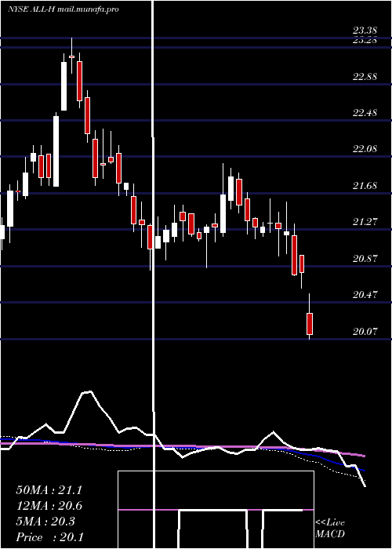This screenshot has width=392, height=549.
Task: Click the 20.47 price axis label
Action: point(365,294)
